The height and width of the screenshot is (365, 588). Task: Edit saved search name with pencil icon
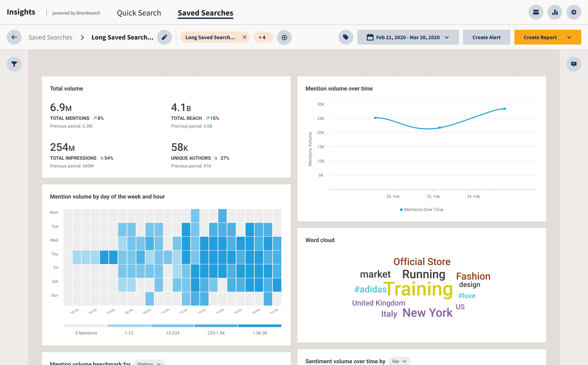click(x=164, y=37)
